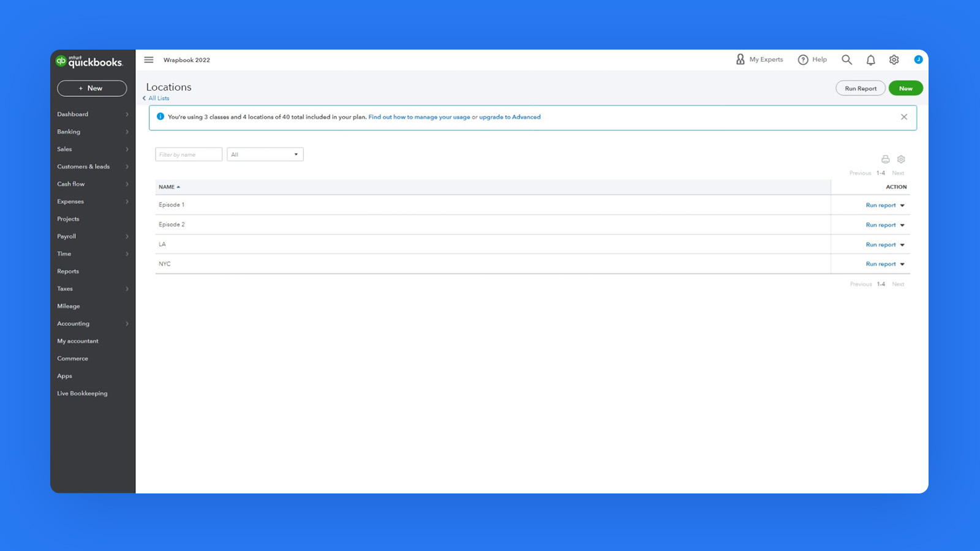
Task: Open the global search magnifier
Action: 846,59
